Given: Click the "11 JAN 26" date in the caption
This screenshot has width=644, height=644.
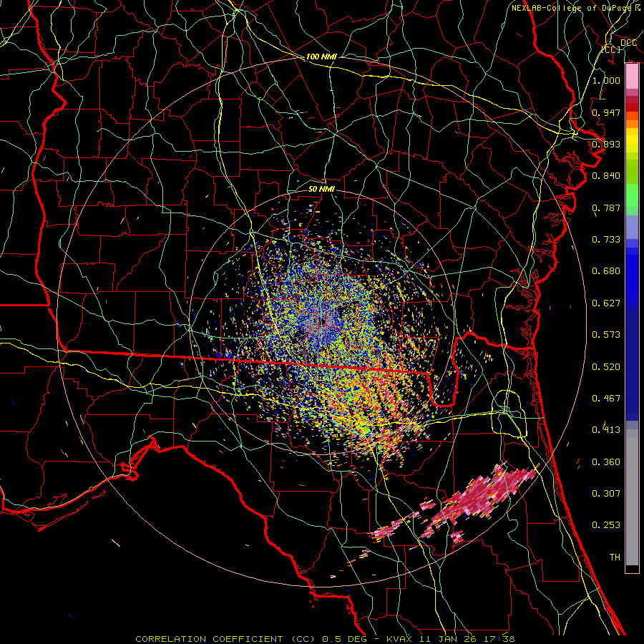Looking at the screenshot, I should click(448, 639).
